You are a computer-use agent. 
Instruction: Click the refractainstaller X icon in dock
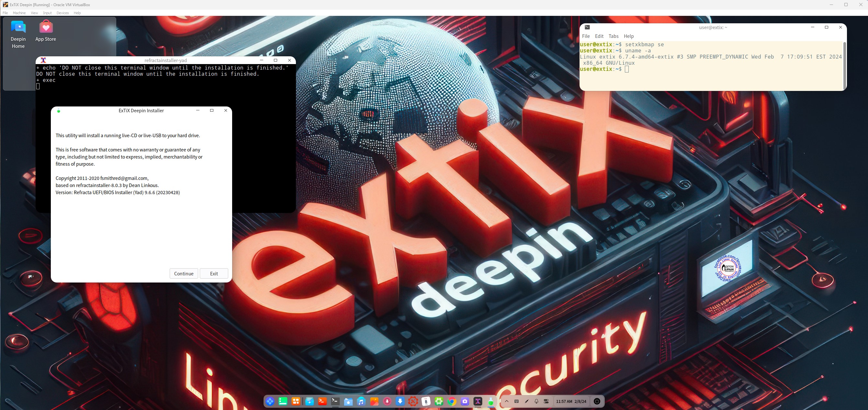478,401
